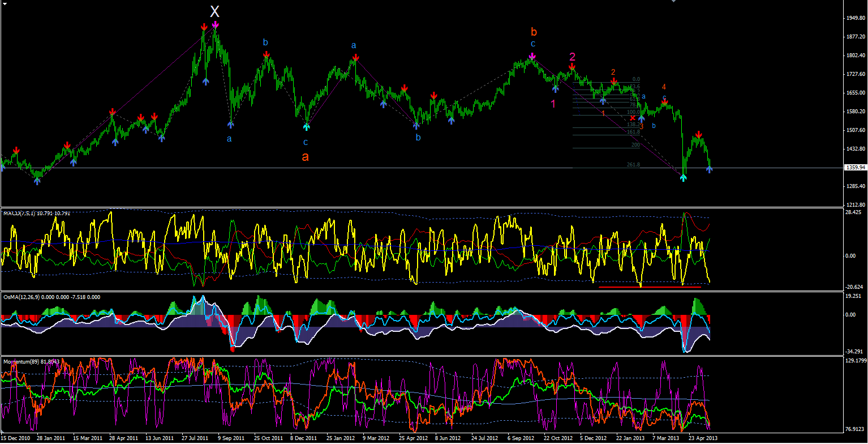Select the magenta arrow below the X label
The width and height of the screenshot is (868, 444).
tap(215, 25)
